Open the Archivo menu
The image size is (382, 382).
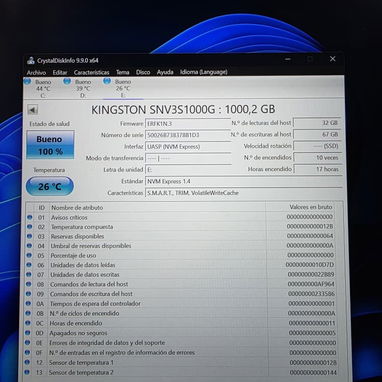pos(36,72)
